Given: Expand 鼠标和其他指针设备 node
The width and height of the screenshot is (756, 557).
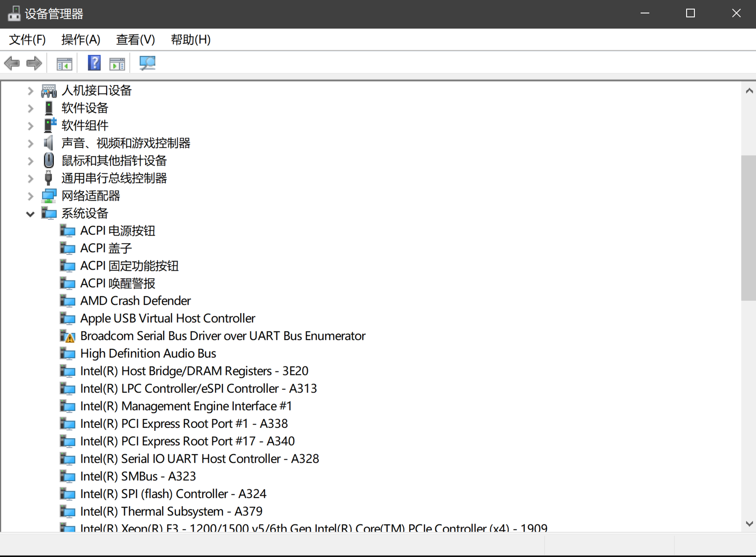Looking at the screenshot, I should 30,161.
